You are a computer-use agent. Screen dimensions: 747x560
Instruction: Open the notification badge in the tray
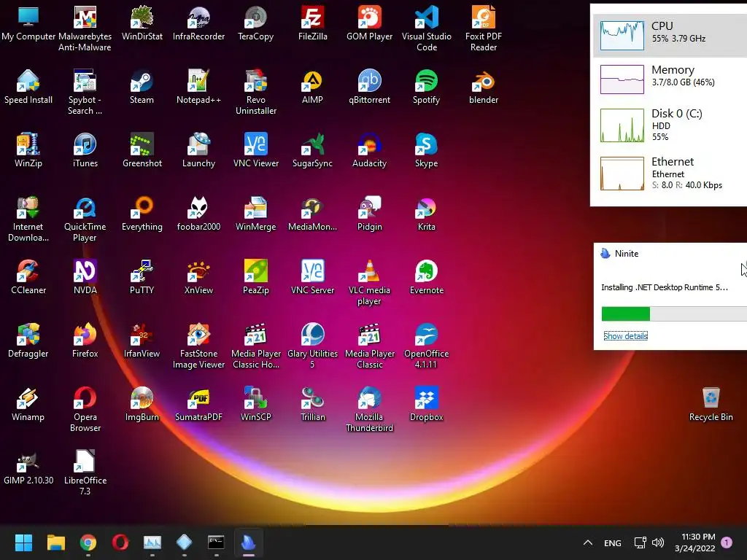pos(727,542)
